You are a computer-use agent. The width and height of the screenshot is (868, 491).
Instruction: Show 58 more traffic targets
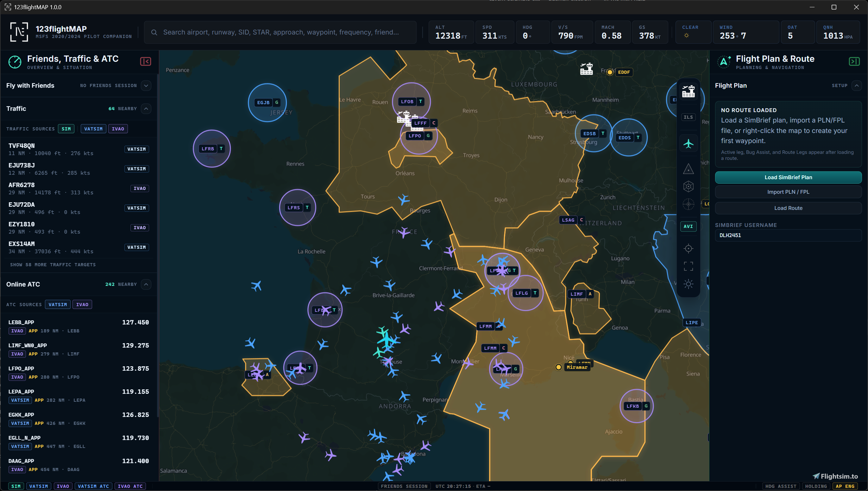pyautogui.click(x=53, y=265)
